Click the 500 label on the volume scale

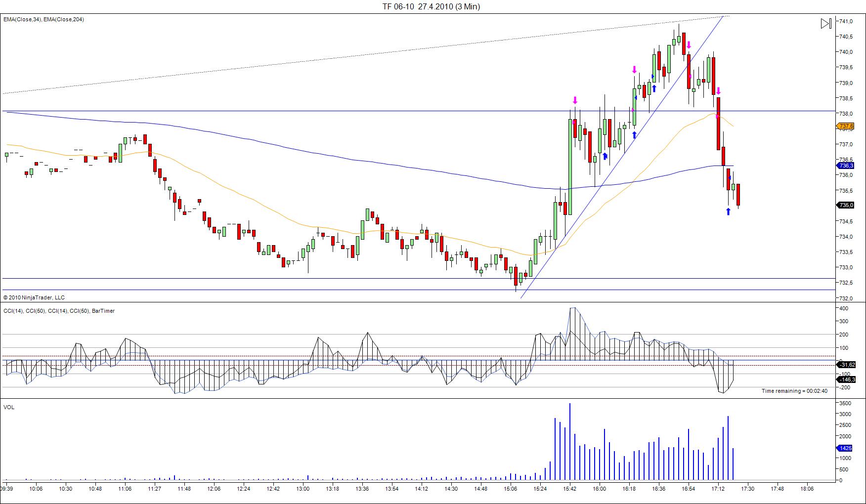pyautogui.click(x=844, y=469)
